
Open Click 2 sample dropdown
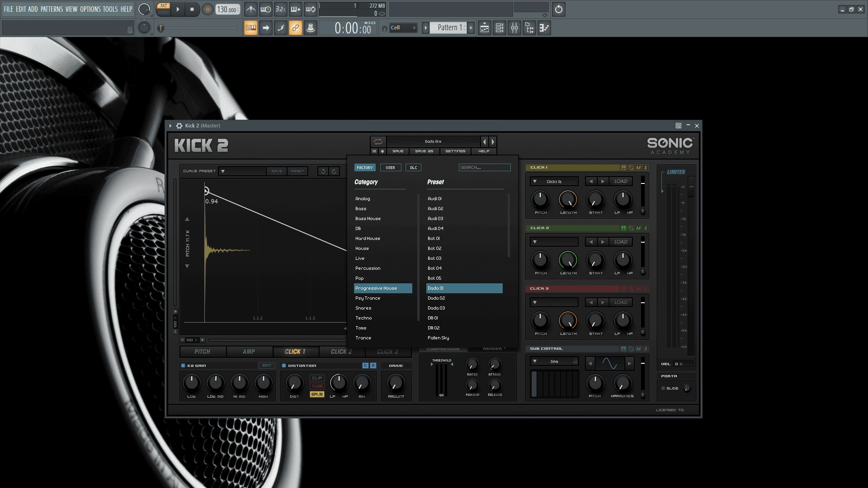(554, 242)
